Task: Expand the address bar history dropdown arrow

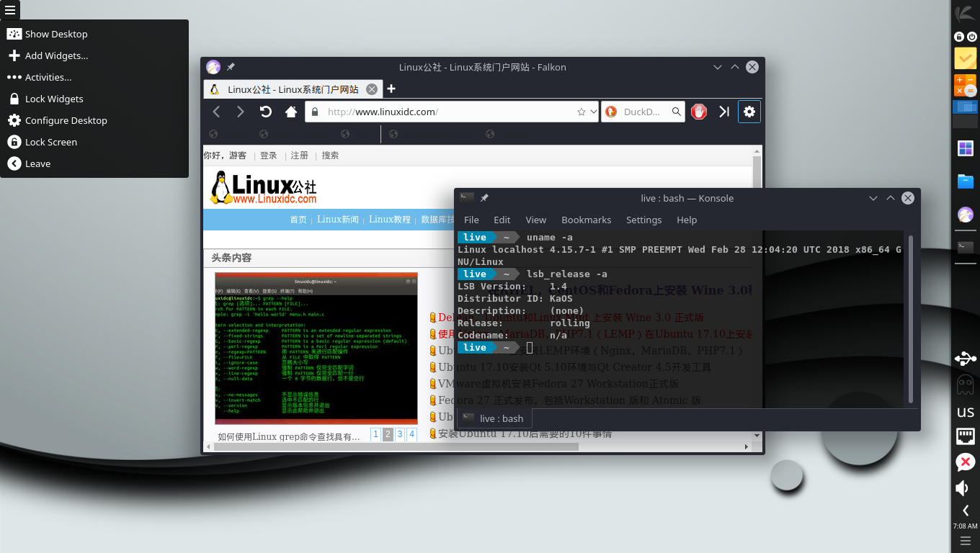Action: point(594,112)
